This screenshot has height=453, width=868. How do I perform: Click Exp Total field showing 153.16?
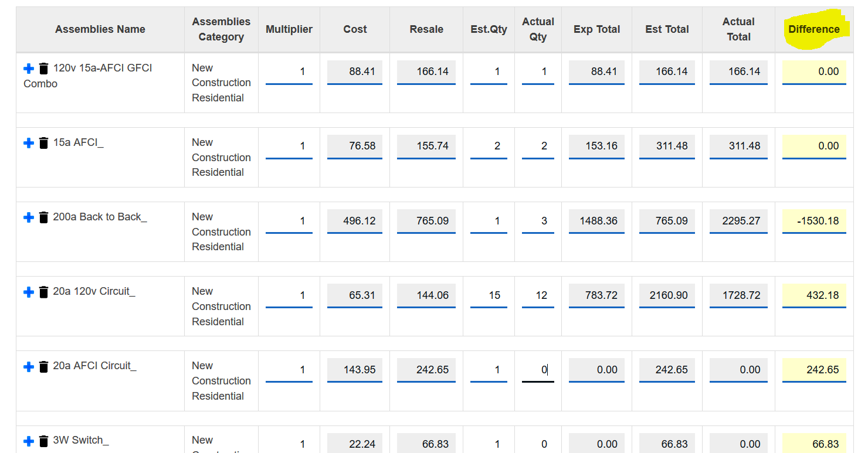click(596, 147)
